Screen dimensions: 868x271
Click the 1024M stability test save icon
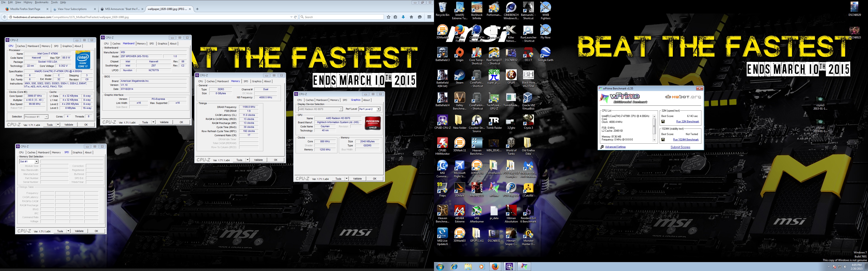(663, 140)
